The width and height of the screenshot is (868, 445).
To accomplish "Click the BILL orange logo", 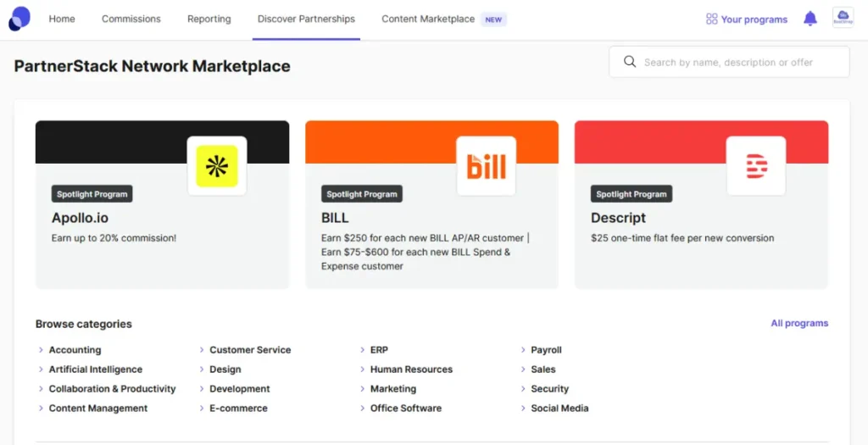I will point(486,166).
